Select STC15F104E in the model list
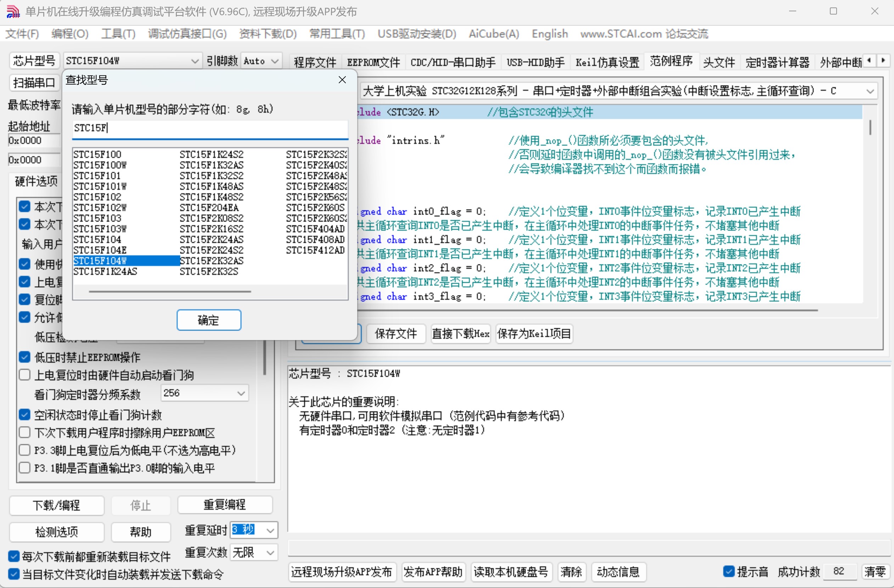 (100, 250)
